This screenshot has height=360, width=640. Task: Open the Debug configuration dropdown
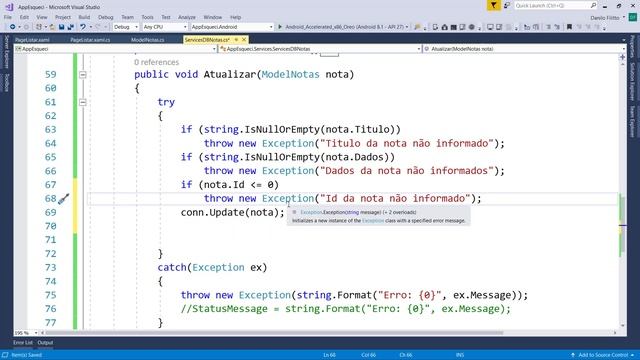click(126, 27)
